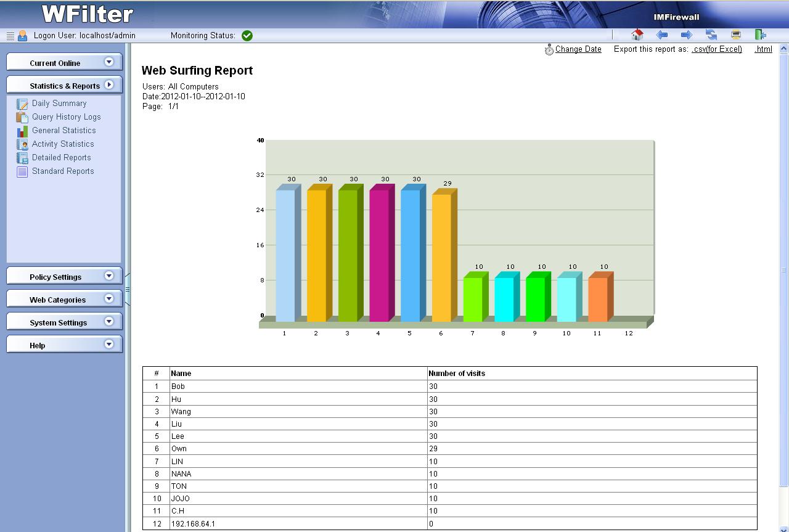Print the report with the printer icon

(x=735, y=35)
